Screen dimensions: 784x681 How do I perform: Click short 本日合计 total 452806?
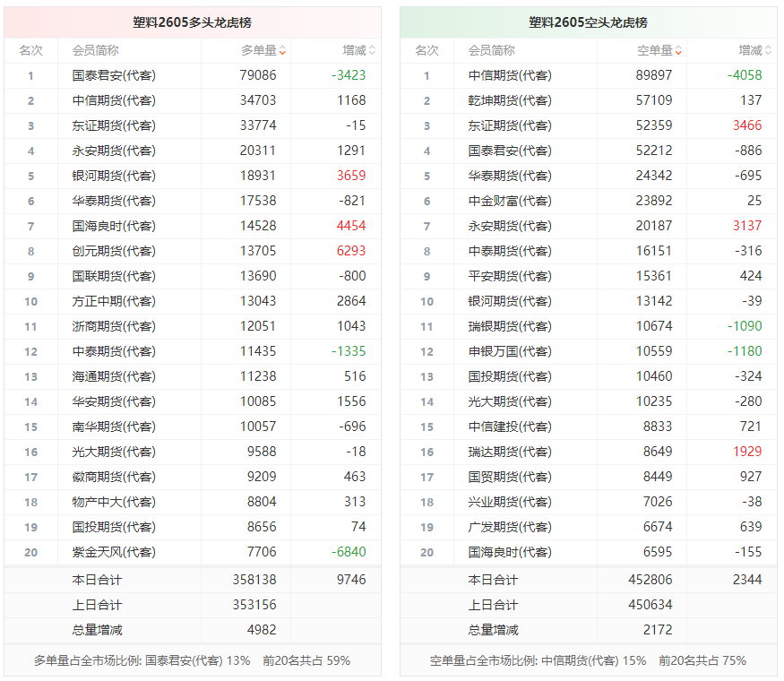650,580
